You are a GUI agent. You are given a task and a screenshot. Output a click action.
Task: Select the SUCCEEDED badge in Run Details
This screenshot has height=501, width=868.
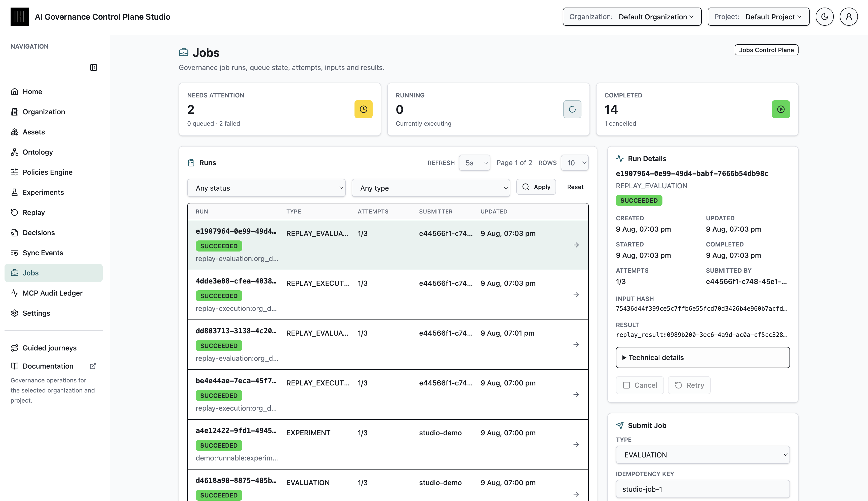[x=639, y=200]
